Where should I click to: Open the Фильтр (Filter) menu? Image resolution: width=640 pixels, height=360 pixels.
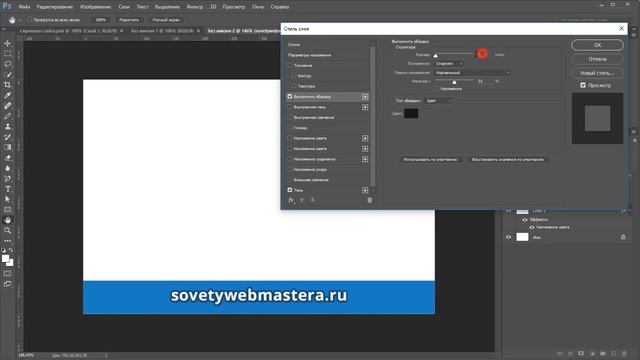[195, 7]
